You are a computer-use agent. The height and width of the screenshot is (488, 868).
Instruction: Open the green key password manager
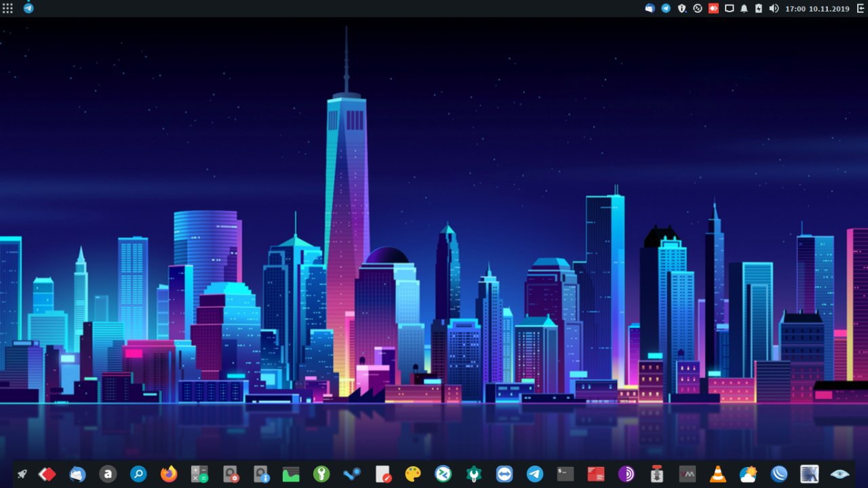click(321, 474)
